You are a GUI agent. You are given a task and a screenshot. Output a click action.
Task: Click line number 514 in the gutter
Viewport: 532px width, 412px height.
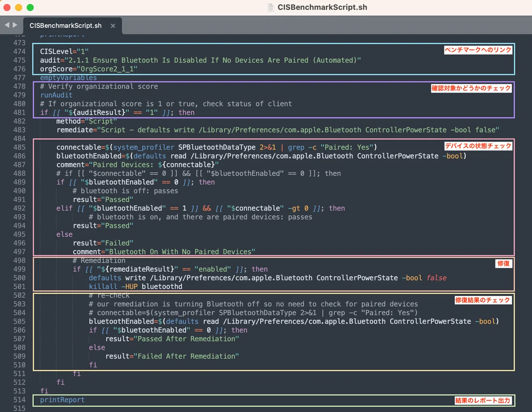tap(20, 400)
